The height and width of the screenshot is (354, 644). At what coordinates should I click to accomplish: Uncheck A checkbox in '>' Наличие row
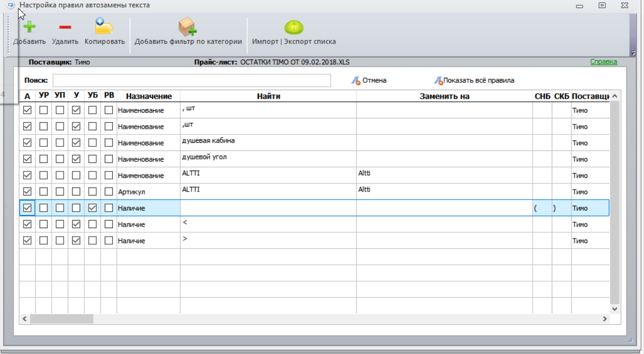[28, 240]
